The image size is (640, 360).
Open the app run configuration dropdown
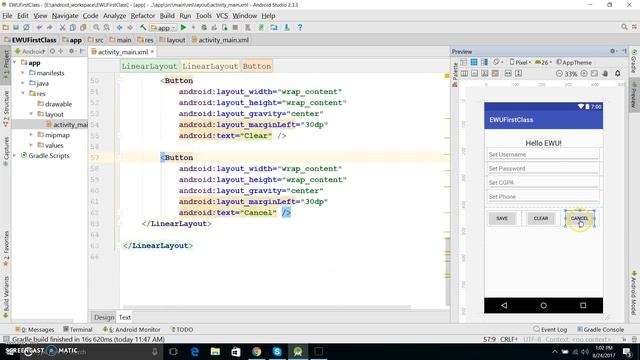(163, 28)
